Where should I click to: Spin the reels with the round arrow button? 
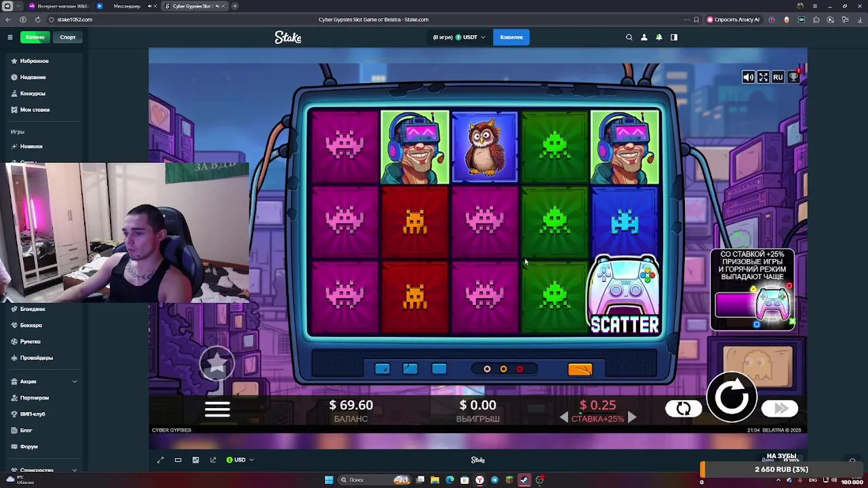pyautogui.click(x=732, y=396)
